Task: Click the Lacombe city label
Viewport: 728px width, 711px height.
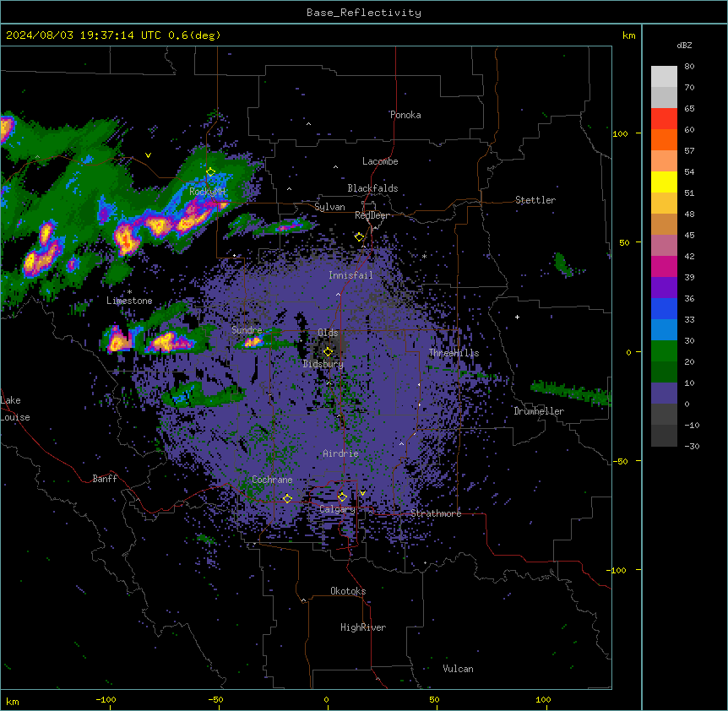Action: pyautogui.click(x=380, y=161)
